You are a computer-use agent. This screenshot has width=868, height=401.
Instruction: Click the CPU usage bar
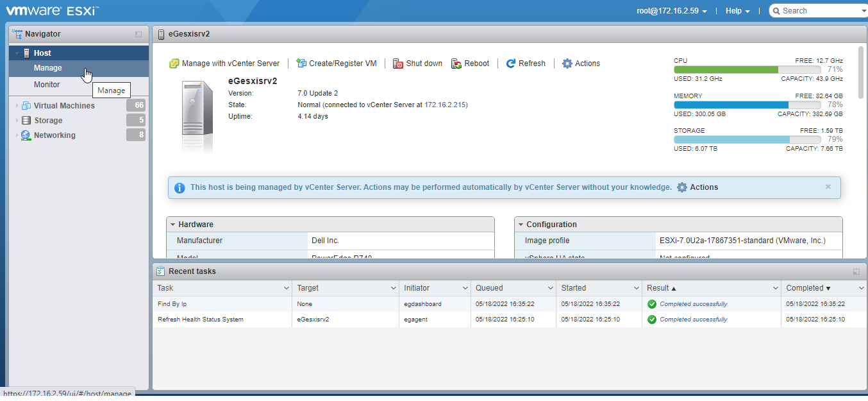[747, 69]
